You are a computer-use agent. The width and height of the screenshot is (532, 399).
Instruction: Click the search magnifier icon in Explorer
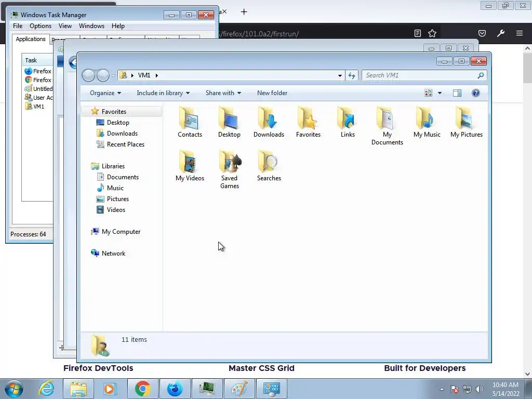click(x=481, y=75)
